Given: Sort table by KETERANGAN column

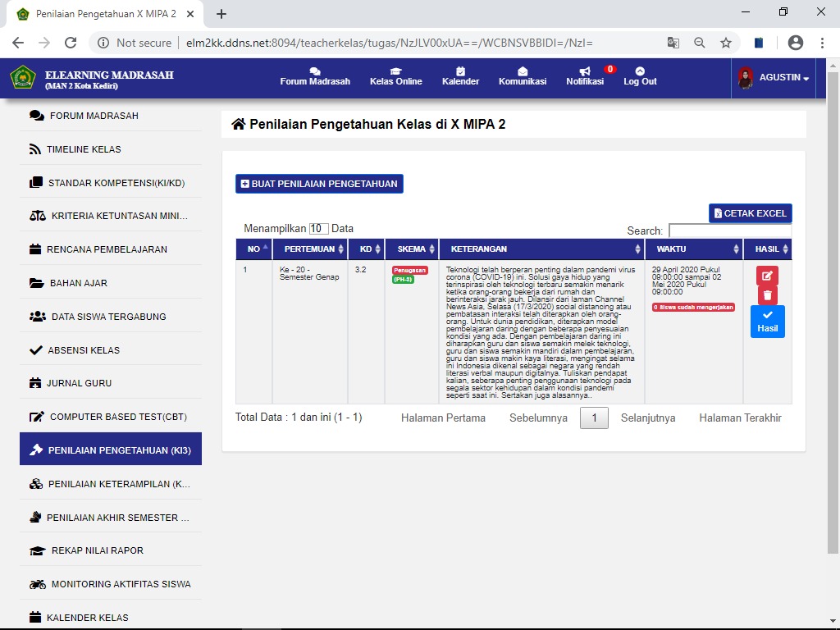Looking at the screenshot, I should pyautogui.click(x=541, y=249).
